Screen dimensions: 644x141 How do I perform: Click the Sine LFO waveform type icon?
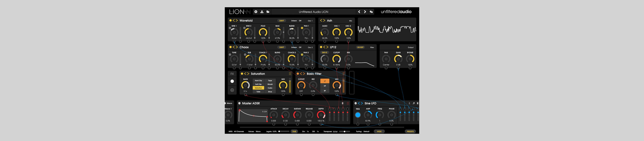click(356, 103)
